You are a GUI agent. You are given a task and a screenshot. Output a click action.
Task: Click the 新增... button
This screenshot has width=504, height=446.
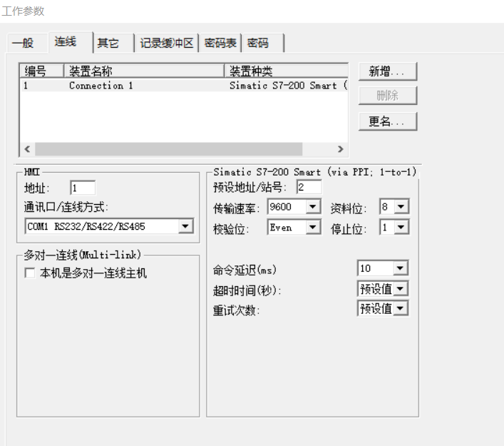[386, 71]
